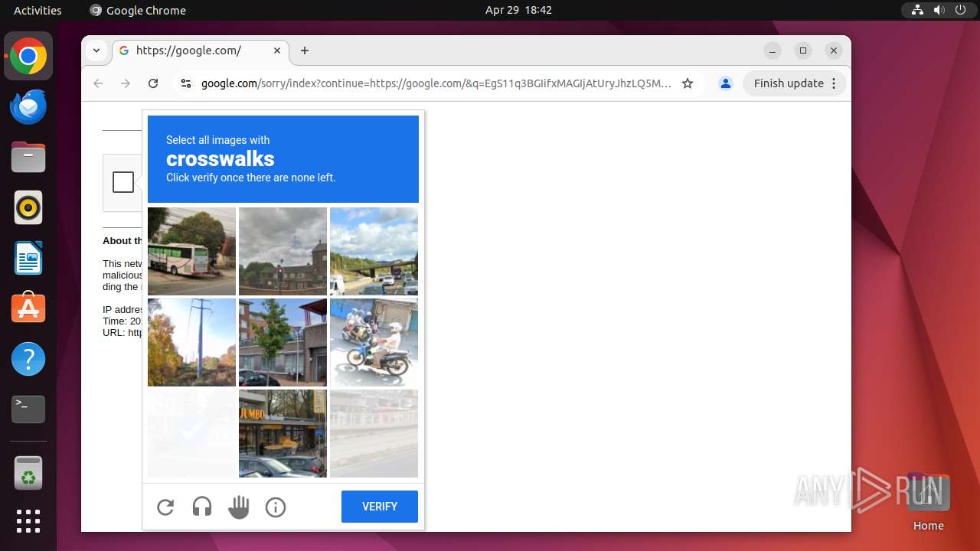Open Activities overview
Viewport: 980px width, 551px height.
38,10
